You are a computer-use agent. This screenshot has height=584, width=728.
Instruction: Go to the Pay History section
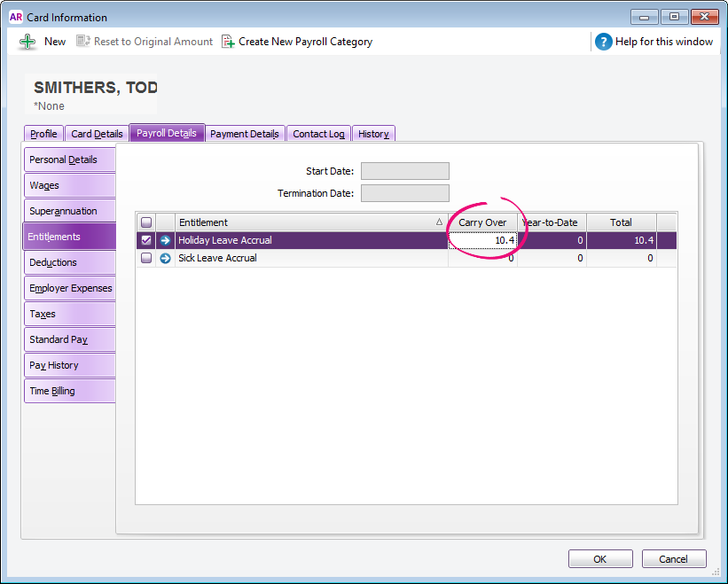(69, 365)
